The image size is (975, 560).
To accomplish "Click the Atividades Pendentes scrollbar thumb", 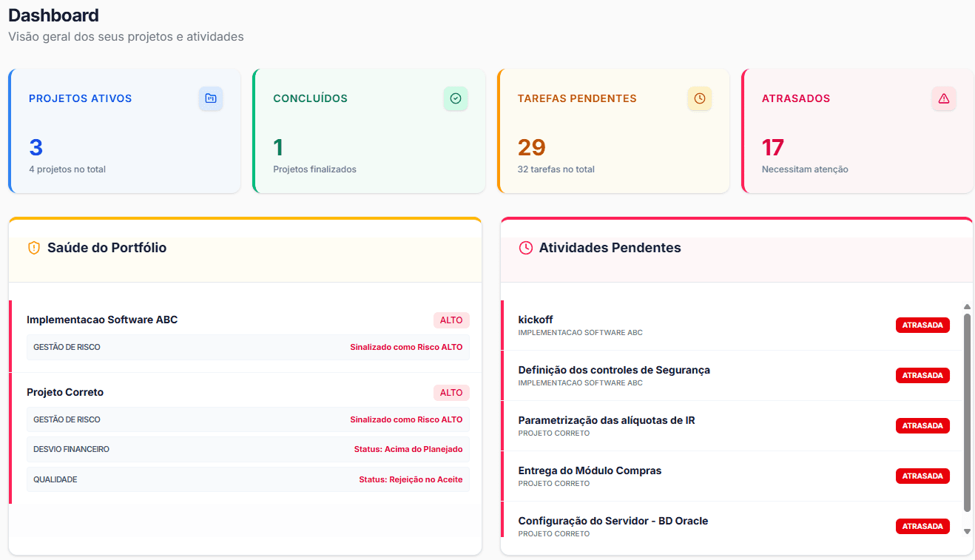I will click(967, 413).
